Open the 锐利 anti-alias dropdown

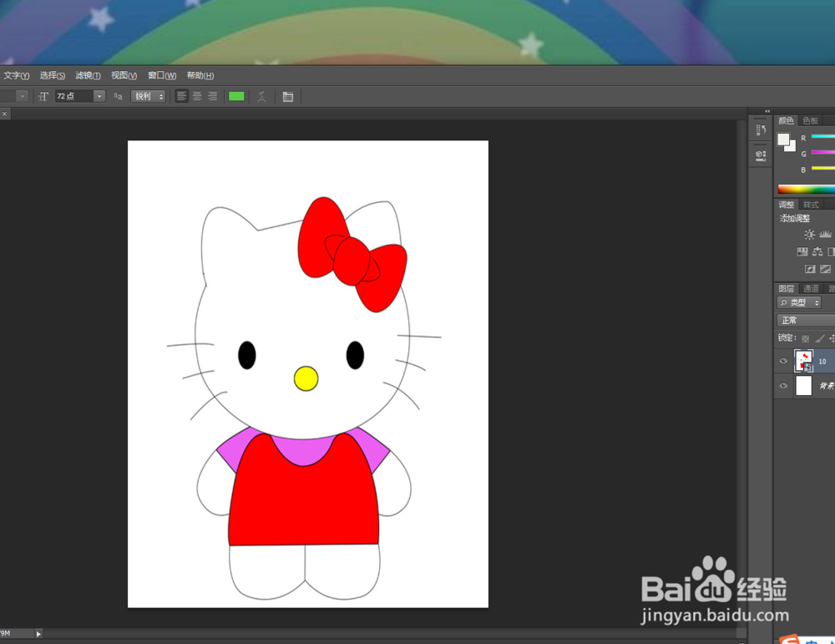pyautogui.click(x=148, y=96)
